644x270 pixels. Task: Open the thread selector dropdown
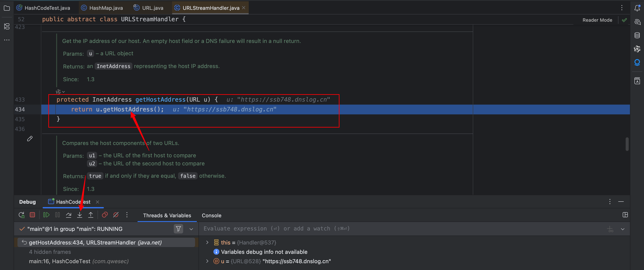click(x=191, y=229)
